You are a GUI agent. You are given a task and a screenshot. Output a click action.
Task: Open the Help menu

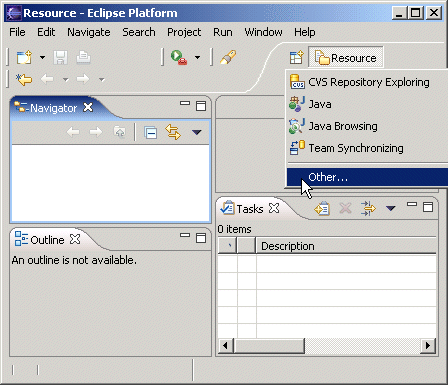[305, 32]
